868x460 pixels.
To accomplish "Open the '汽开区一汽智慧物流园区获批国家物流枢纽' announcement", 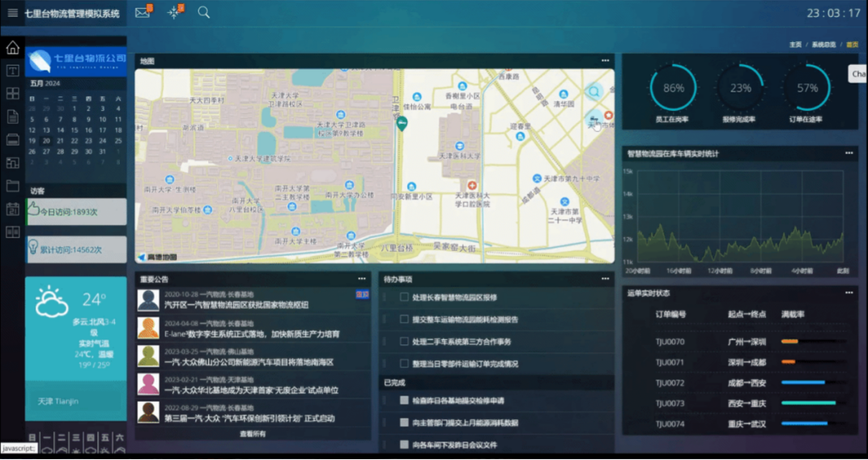I will click(x=236, y=305).
